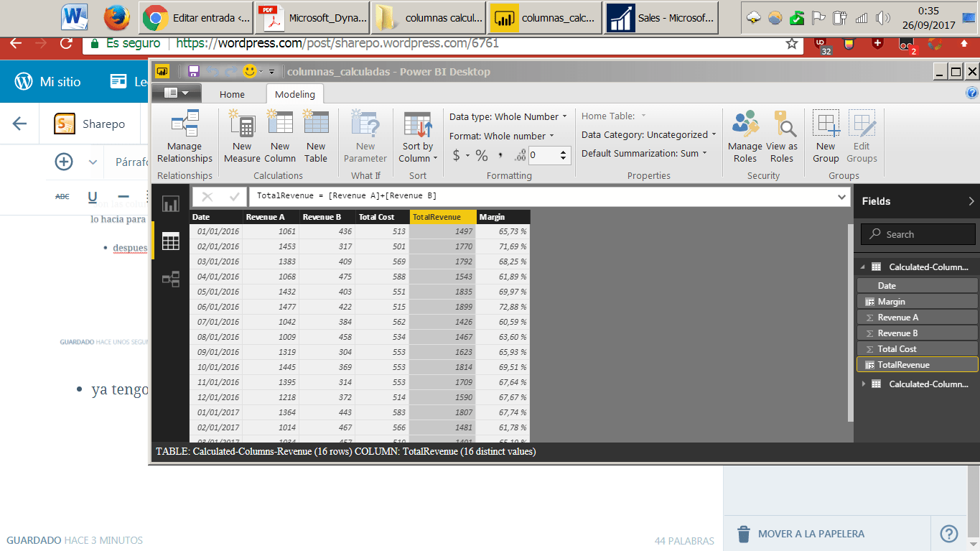Open WordPress help circle icon
The width and height of the screenshot is (980, 551).
pyautogui.click(x=949, y=534)
